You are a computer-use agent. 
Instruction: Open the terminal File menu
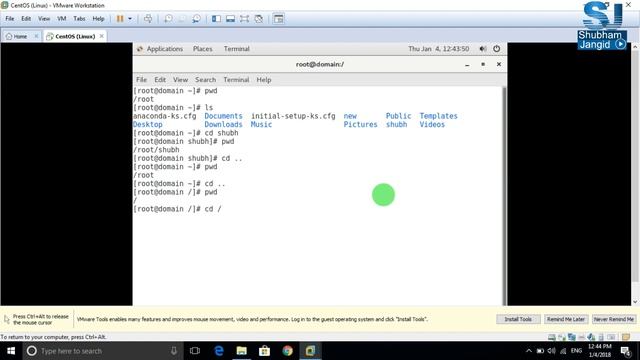[141, 80]
